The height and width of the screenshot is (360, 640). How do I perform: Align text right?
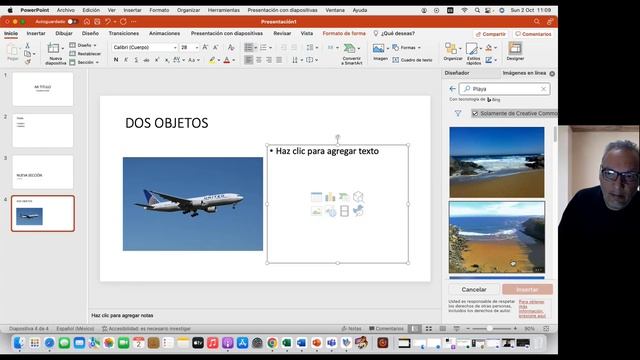click(269, 60)
